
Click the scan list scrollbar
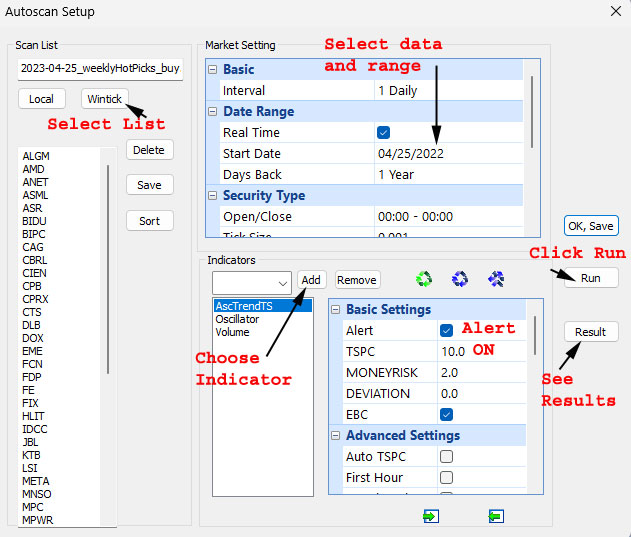pyautogui.click(x=108, y=269)
